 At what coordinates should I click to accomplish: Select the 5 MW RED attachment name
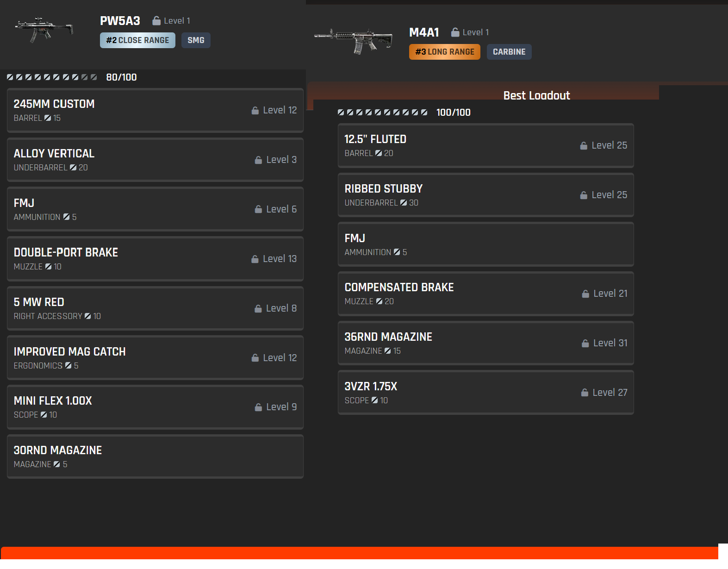[x=39, y=302]
